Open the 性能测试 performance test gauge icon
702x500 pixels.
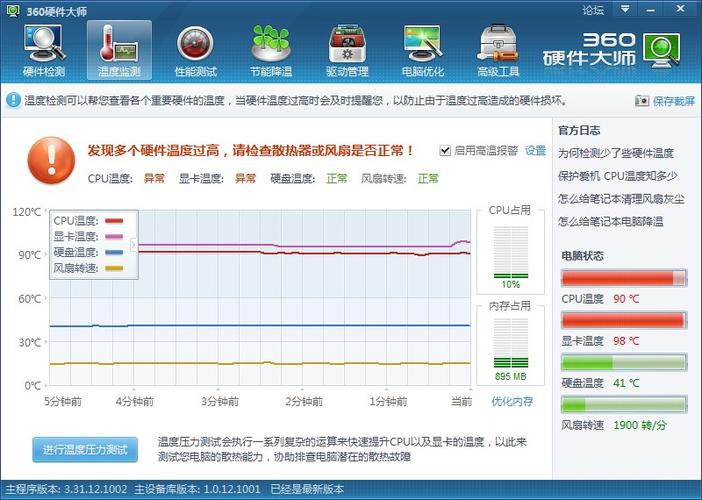tap(195, 51)
